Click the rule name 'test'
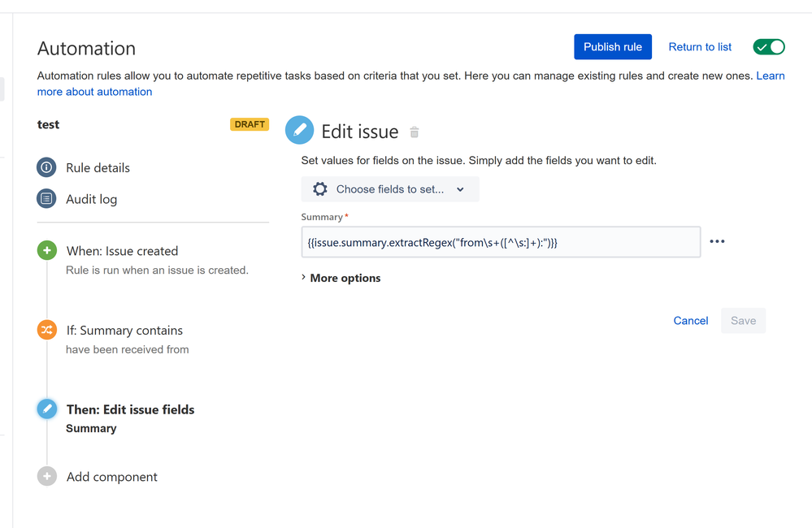This screenshot has width=812, height=528. point(48,124)
